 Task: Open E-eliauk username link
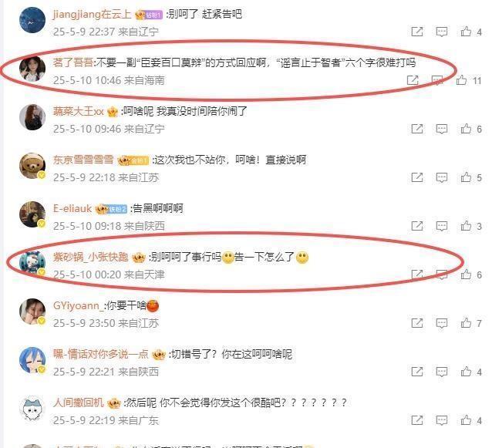coord(72,209)
